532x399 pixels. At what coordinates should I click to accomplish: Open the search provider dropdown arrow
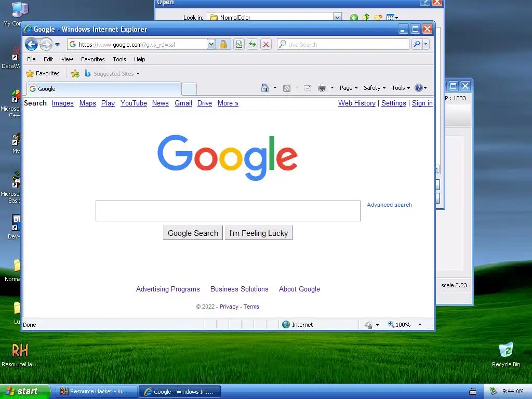426,45
